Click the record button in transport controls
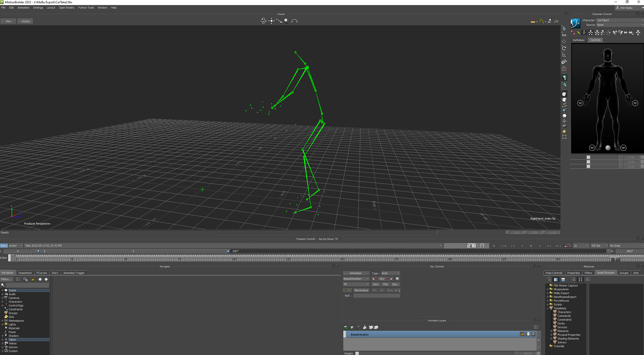This screenshot has width=644, height=355. tap(494, 246)
